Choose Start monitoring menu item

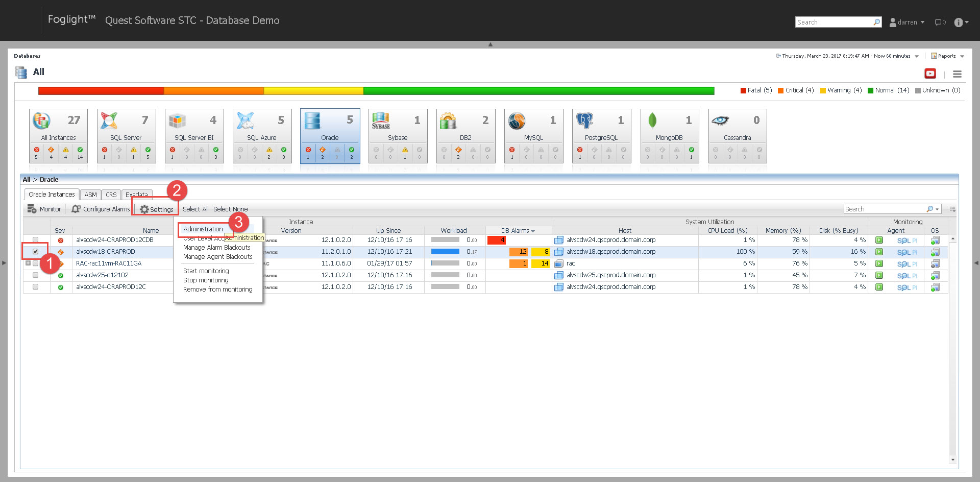pyautogui.click(x=206, y=271)
